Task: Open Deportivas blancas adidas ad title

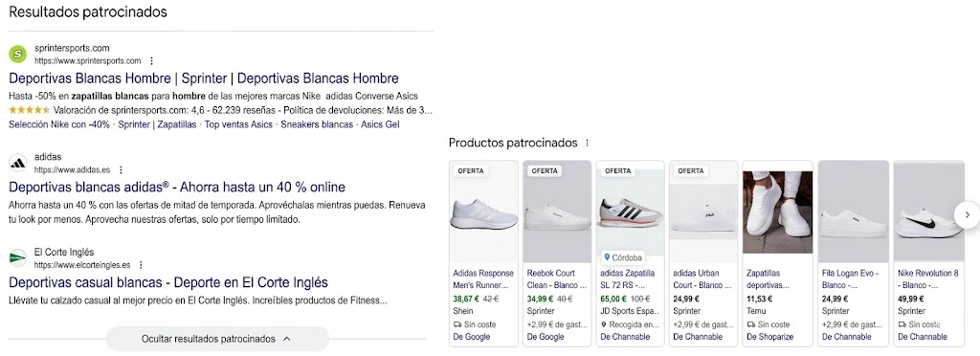Action: (x=177, y=188)
